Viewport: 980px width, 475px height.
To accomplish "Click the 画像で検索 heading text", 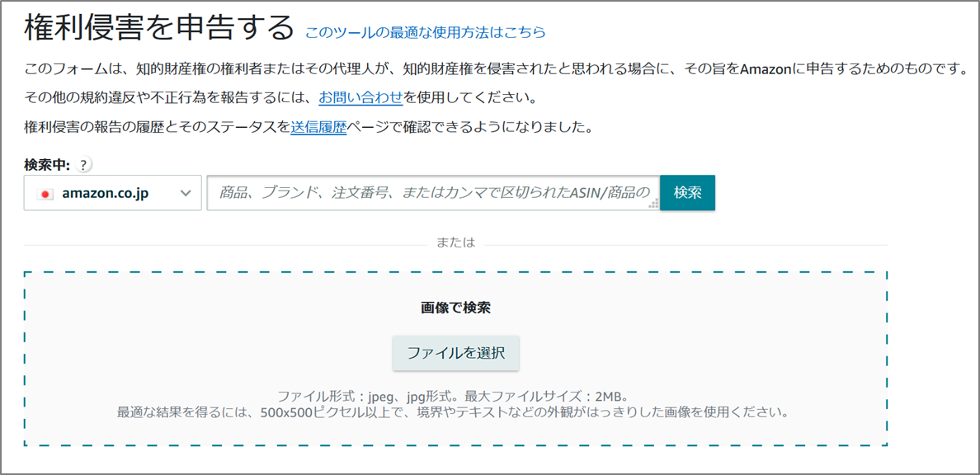I will point(455,308).
